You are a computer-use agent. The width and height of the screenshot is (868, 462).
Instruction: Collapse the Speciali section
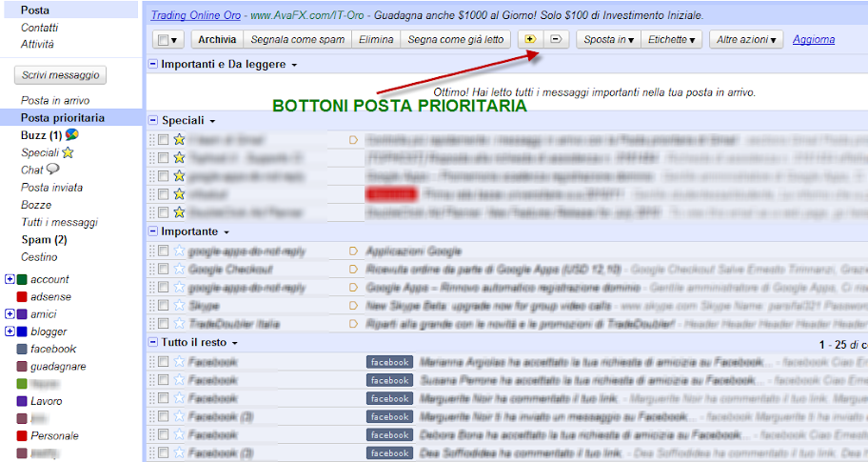click(x=153, y=120)
